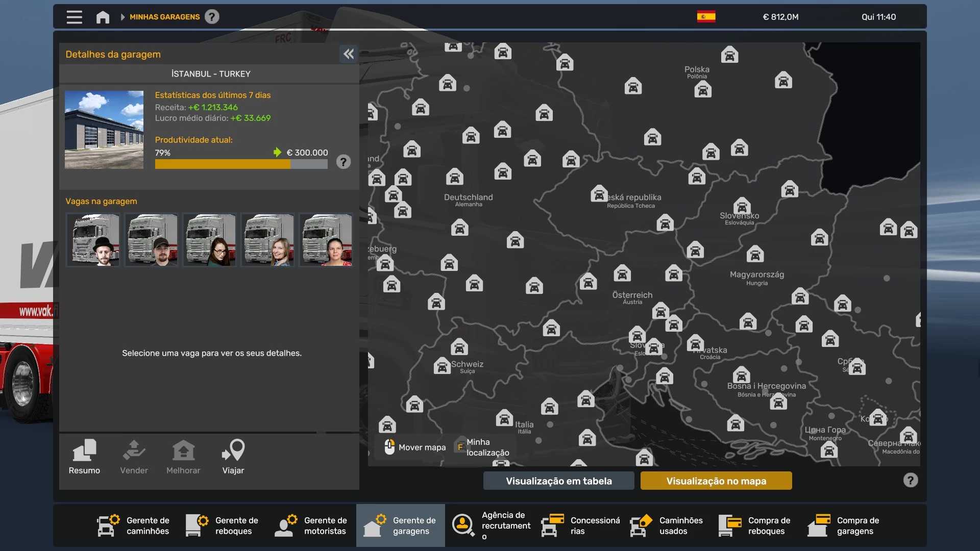Open the hamburger main menu

(x=74, y=17)
